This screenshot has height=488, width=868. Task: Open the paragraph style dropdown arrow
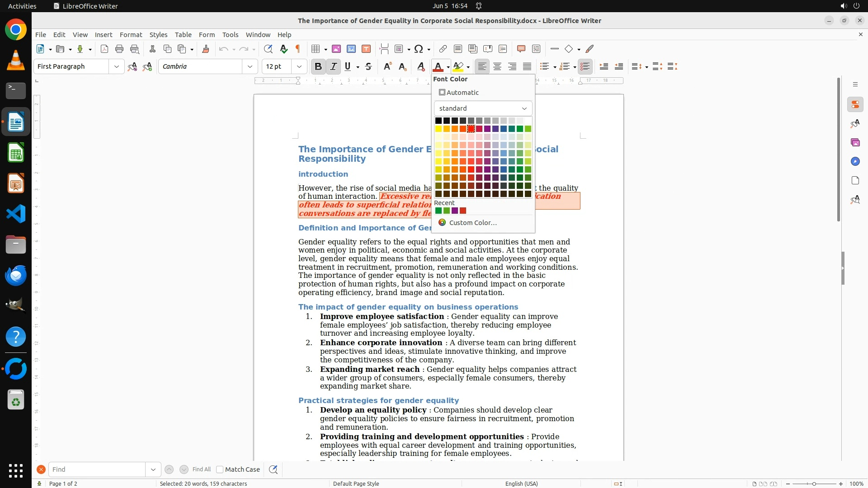point(117,66)
